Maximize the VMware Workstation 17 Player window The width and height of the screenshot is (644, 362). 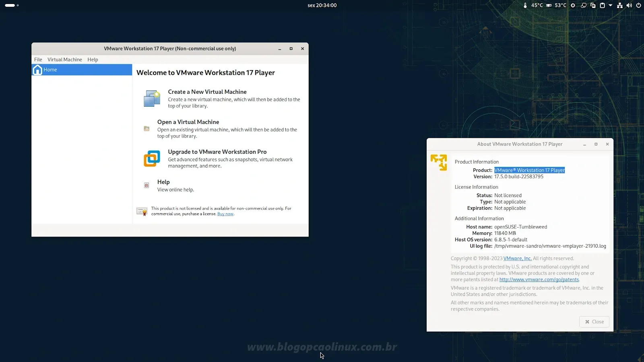tap(291, 49)
